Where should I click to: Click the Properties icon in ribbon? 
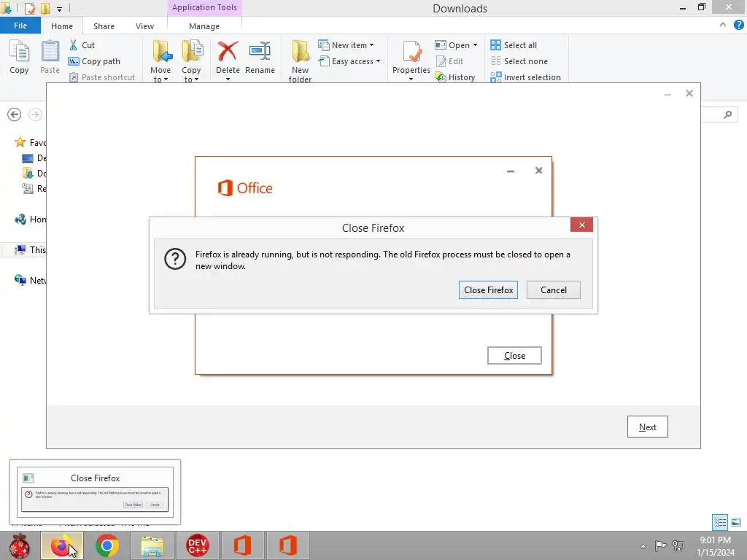[411, 52]
